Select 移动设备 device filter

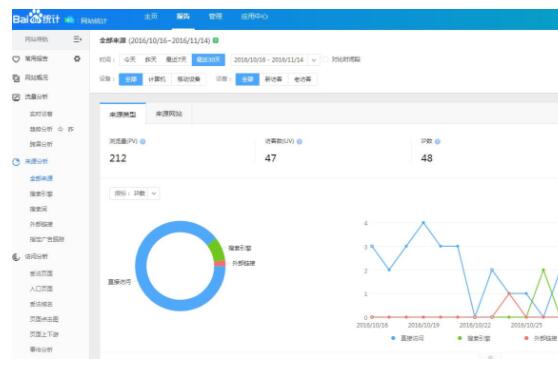click(189, 79)
